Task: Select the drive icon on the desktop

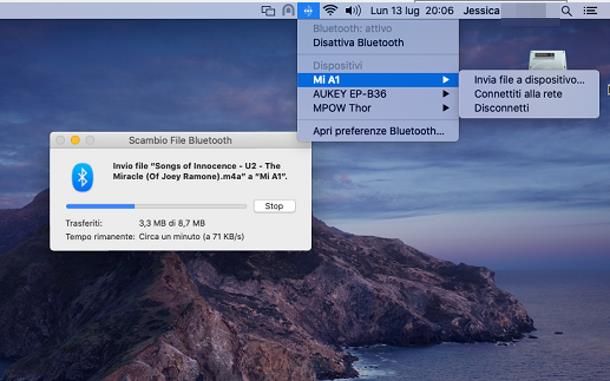Action: tap(547, 60)
